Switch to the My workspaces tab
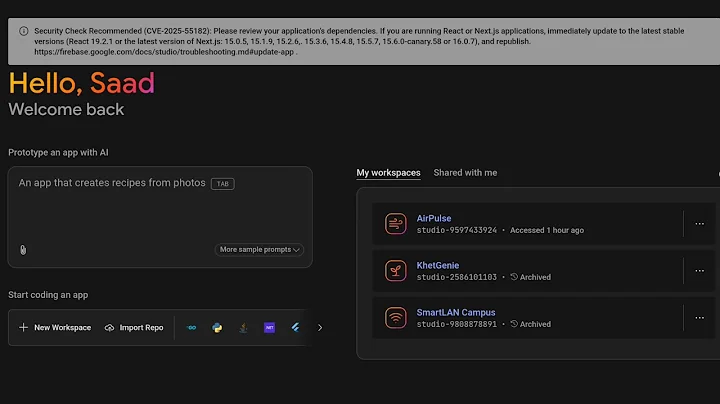The width and height of the screenshot is (720, 404). (x=388, y=173)
